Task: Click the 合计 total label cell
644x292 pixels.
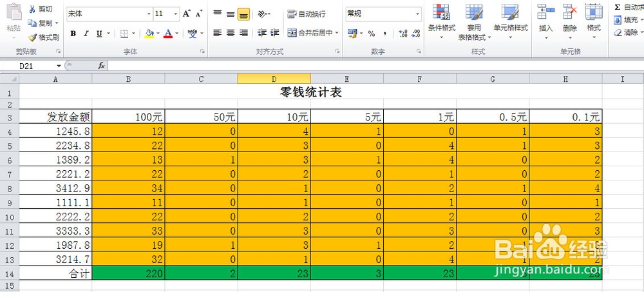Action: tap(56, 273)
